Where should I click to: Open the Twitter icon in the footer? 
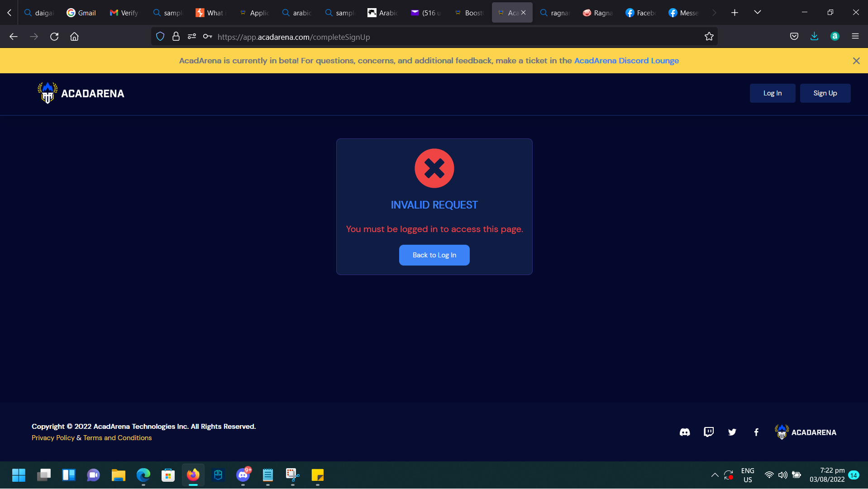point(732,432)
